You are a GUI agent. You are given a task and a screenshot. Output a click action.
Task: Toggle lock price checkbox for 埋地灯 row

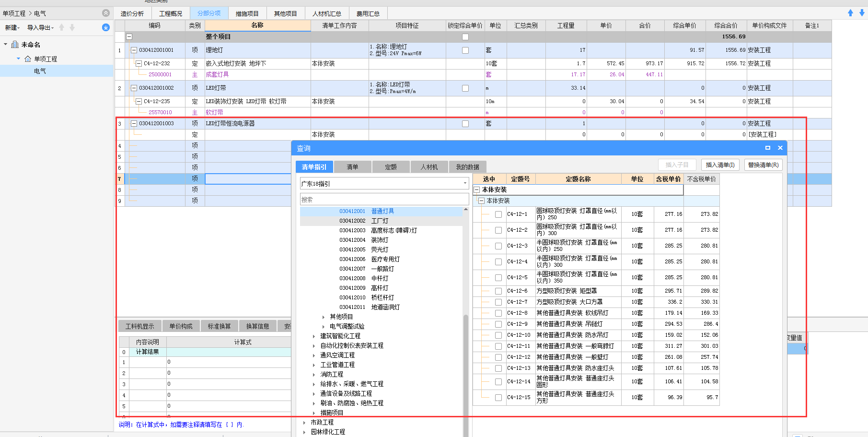point(465,50)
